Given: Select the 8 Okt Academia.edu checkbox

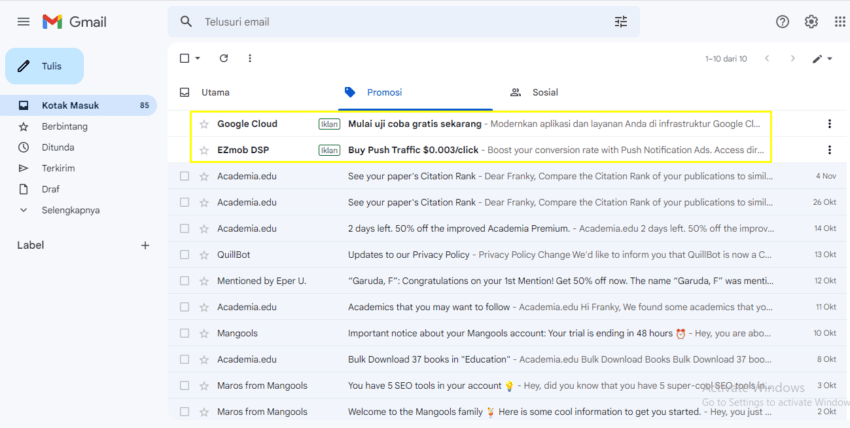Looking at the screenshot, I should pos(184,359).
